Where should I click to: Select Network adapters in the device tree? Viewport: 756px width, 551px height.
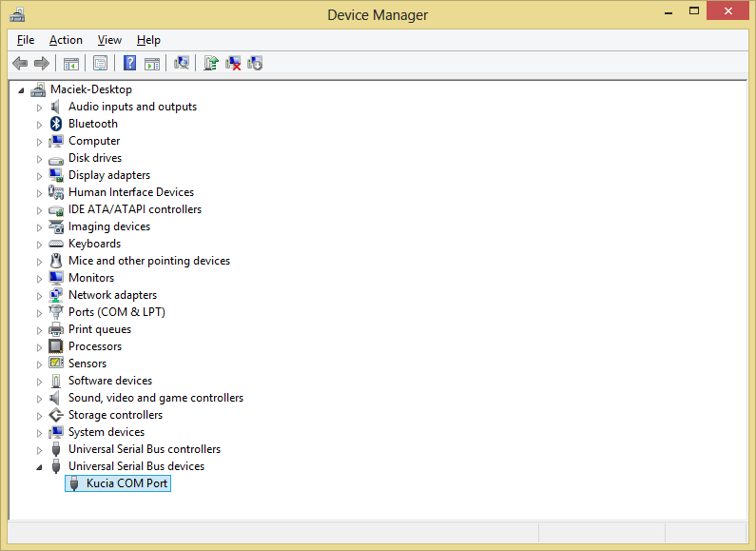(x=112, y=295)
